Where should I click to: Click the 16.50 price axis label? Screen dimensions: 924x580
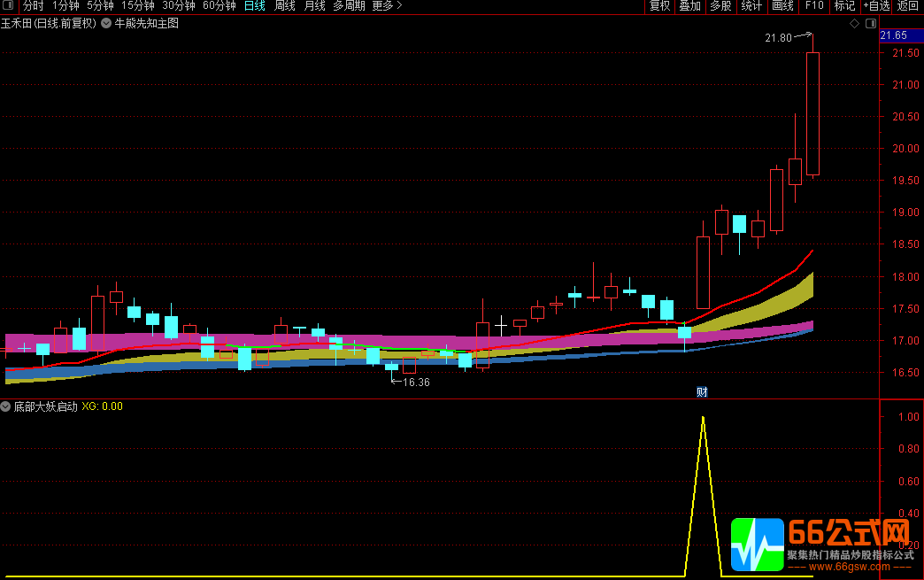[905, 373]
